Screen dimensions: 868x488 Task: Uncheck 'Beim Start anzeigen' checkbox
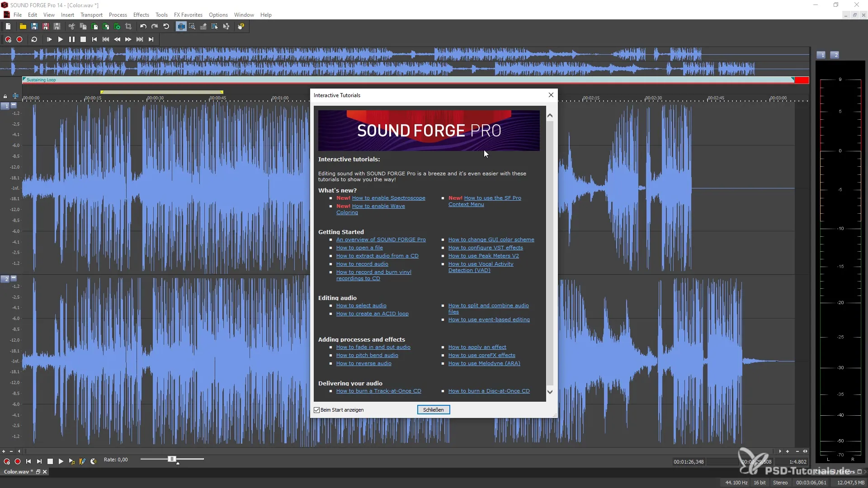(x=317, y=410)
